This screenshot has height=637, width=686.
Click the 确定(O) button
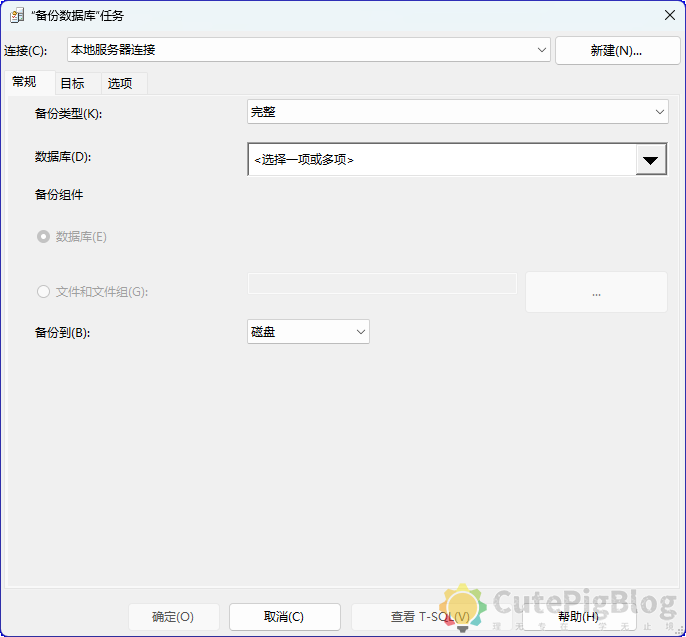[174, 617]
